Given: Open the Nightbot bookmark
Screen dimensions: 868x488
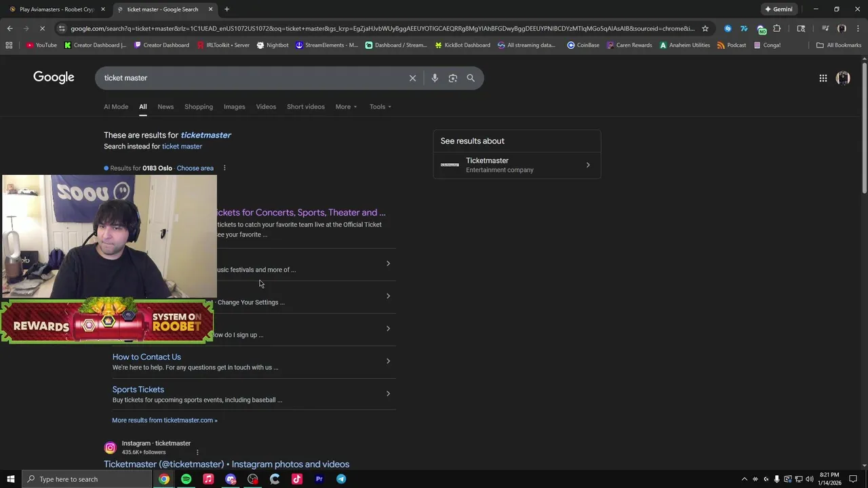Looking at the screenshot, I should click(x=273, y=45).
